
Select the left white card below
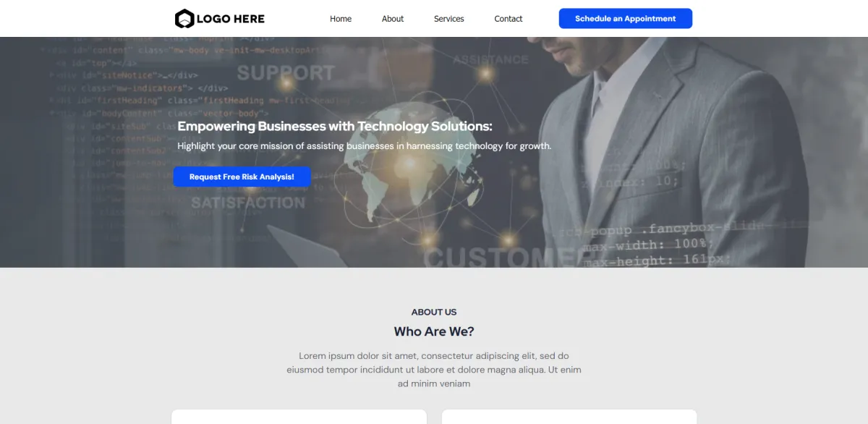(x=299, y=417)
